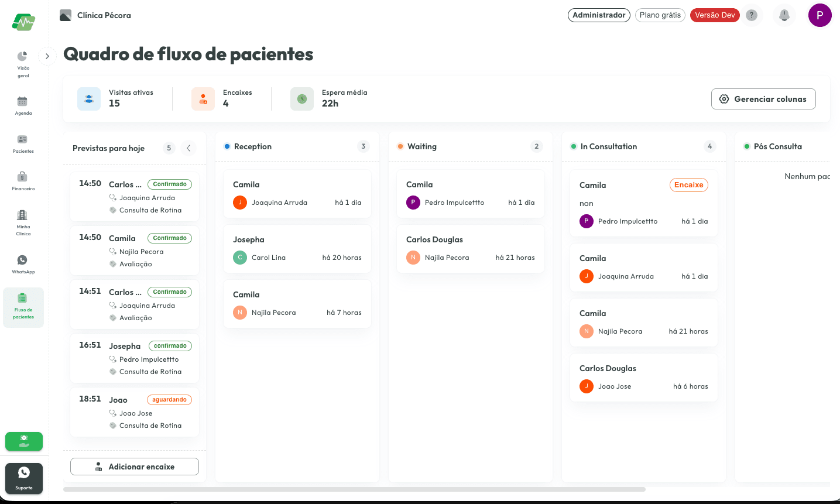Click the Confirmado badge on 14:51 appointment
The height and width of the screenshot is (504, 840).
pyautogui.click(x=170, y=292)
